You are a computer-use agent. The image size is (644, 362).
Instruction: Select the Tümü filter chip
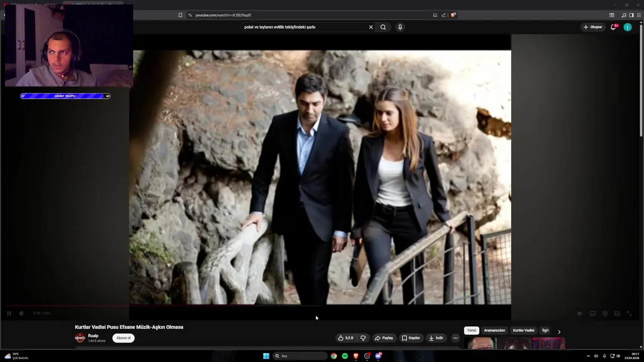point(471,330)
